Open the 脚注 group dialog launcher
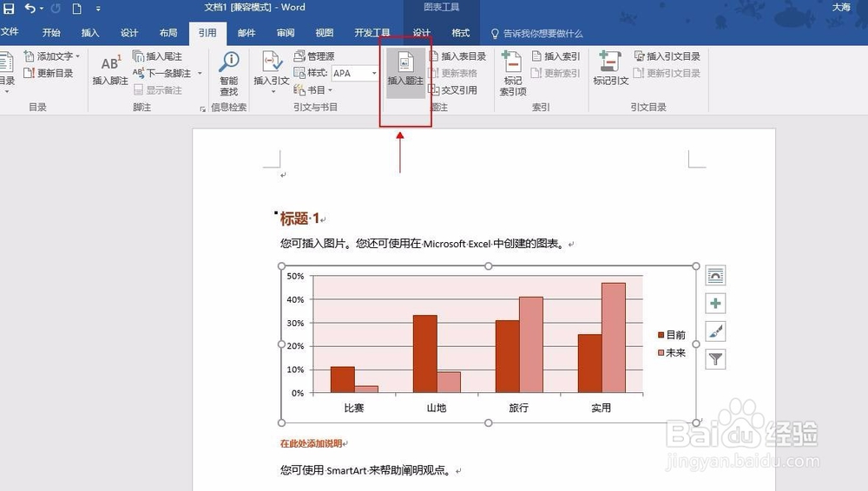 tap(202, 109)
